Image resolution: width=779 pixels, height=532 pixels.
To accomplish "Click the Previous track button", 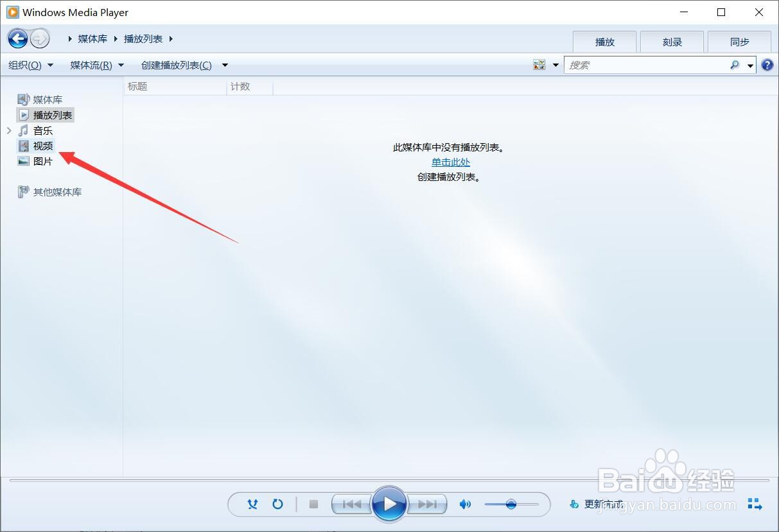I will 351,504.
